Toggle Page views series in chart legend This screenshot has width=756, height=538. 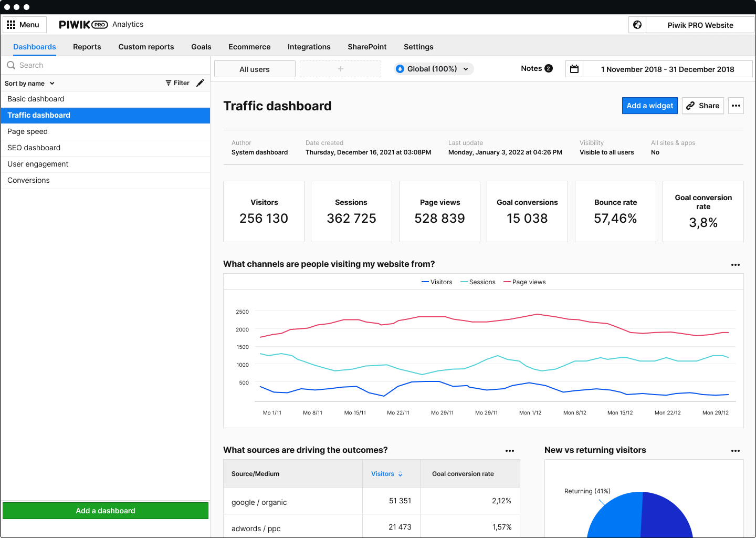(524, 282)
